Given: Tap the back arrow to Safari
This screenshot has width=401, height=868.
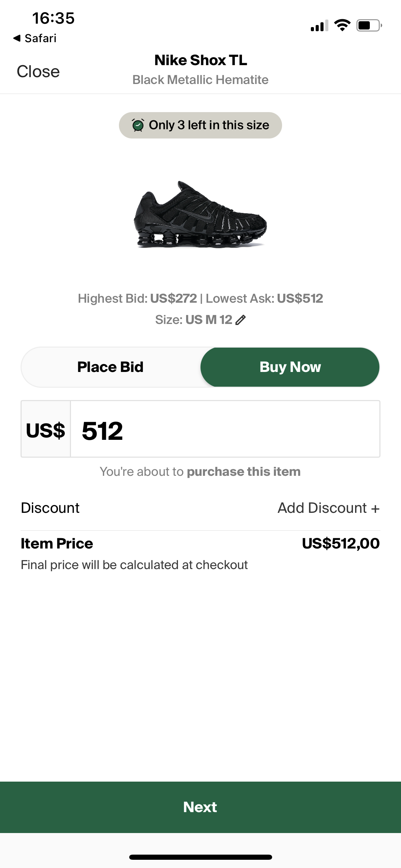Looking at the screenshot, I should 17,38.
